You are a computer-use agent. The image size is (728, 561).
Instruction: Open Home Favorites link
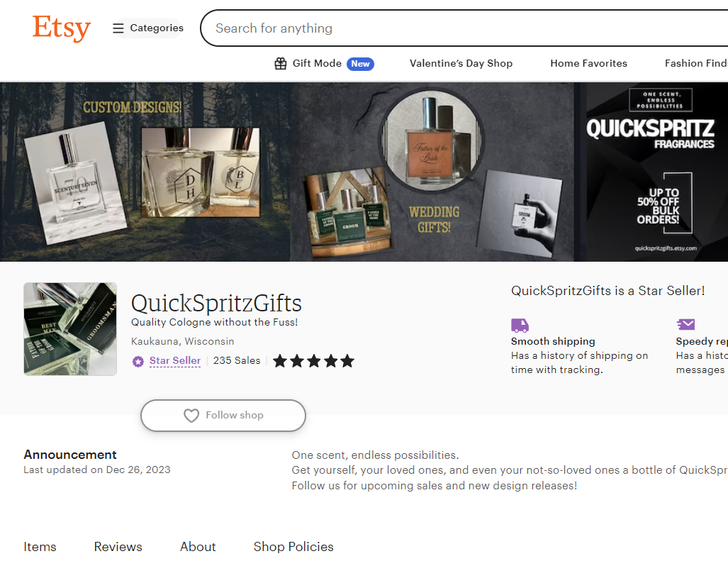589,64
